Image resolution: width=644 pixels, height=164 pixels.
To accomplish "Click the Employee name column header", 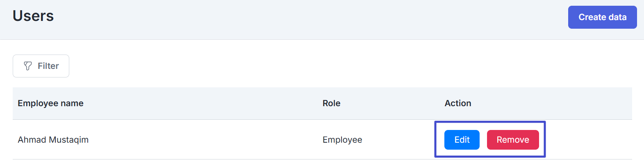I will click(50, 103).
